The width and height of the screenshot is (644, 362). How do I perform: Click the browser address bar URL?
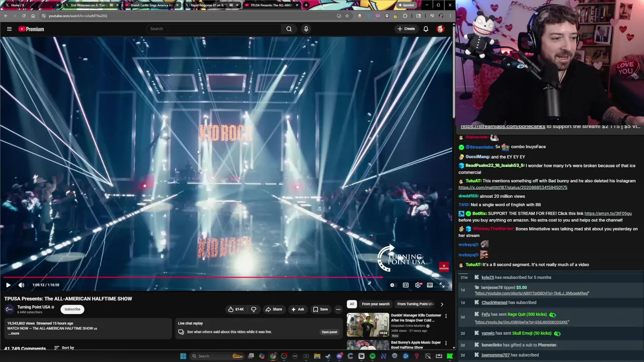coord(77,16)
